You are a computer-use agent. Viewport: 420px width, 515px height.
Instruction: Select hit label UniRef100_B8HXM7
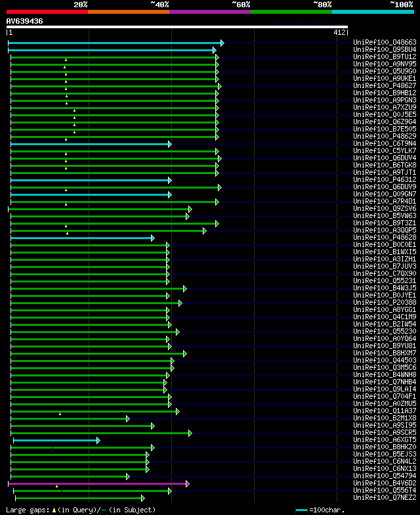[x=385, y=353]
